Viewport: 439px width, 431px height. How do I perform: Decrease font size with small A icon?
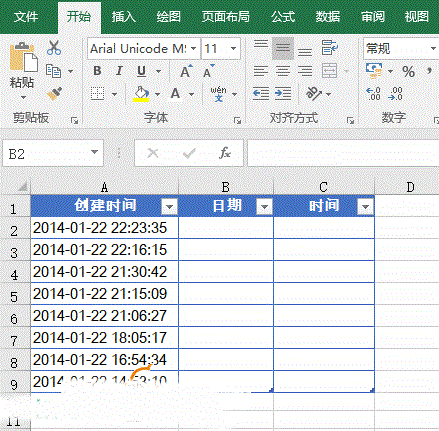pyautogui.click(x=209, y=71)
